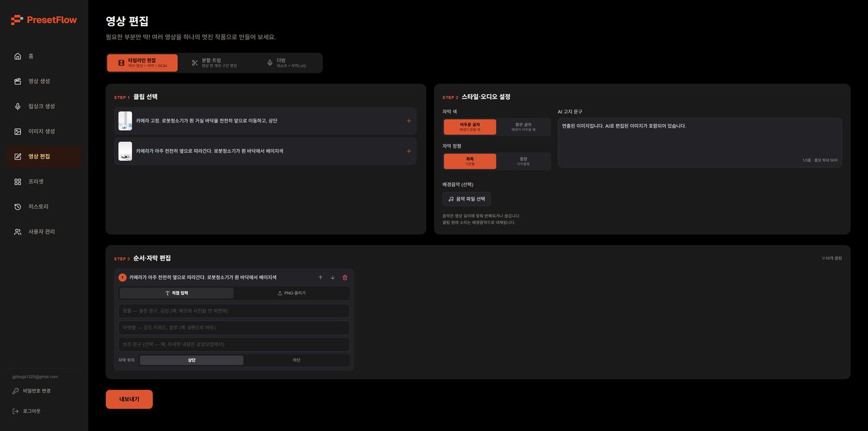Select the 직접 입력 subtitle tab
Screen dimensions: 868x431
[x=177, y=293]
